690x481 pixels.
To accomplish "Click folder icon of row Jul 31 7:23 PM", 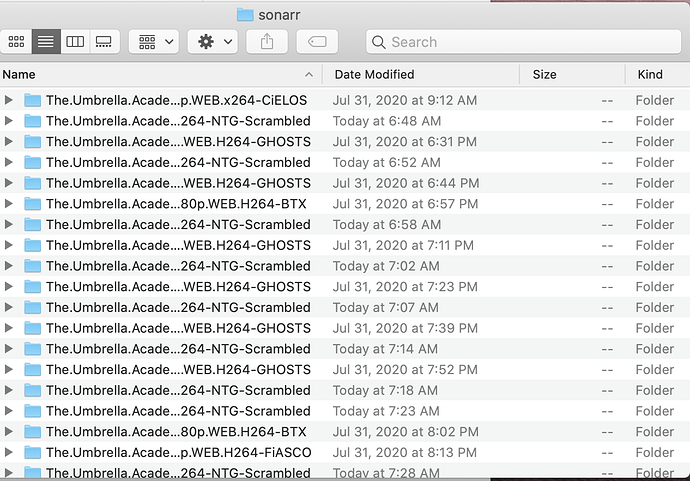I will point(33,286).
